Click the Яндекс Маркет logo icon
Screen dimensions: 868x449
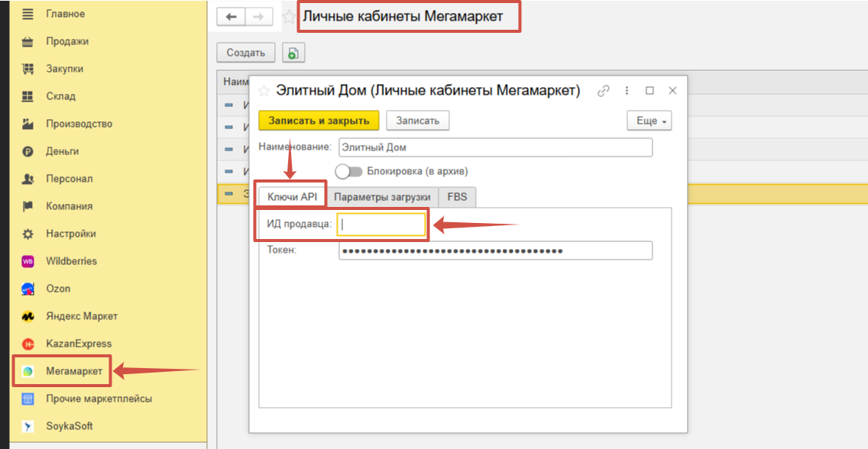[x=28, y=316]
